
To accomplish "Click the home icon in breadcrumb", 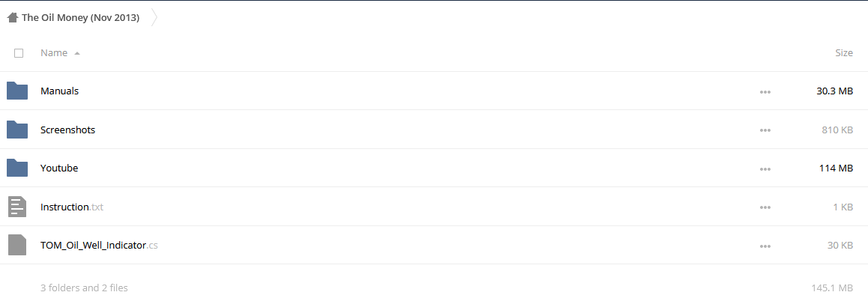I will click(x=13, y=18).
